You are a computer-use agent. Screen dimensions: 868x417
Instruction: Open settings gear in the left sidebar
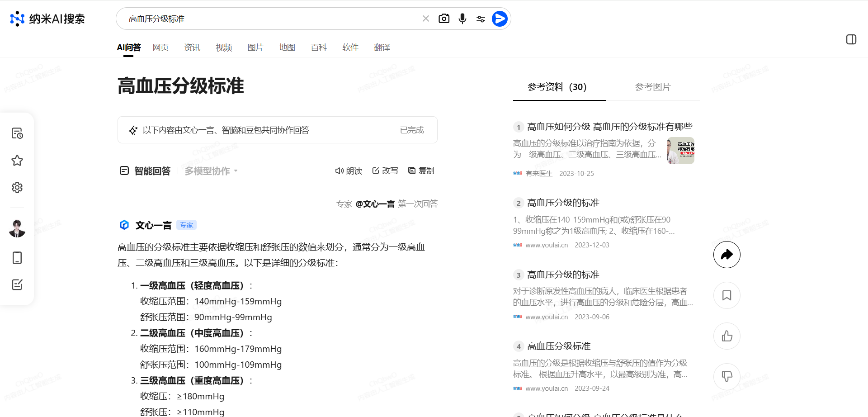[17, 187]
